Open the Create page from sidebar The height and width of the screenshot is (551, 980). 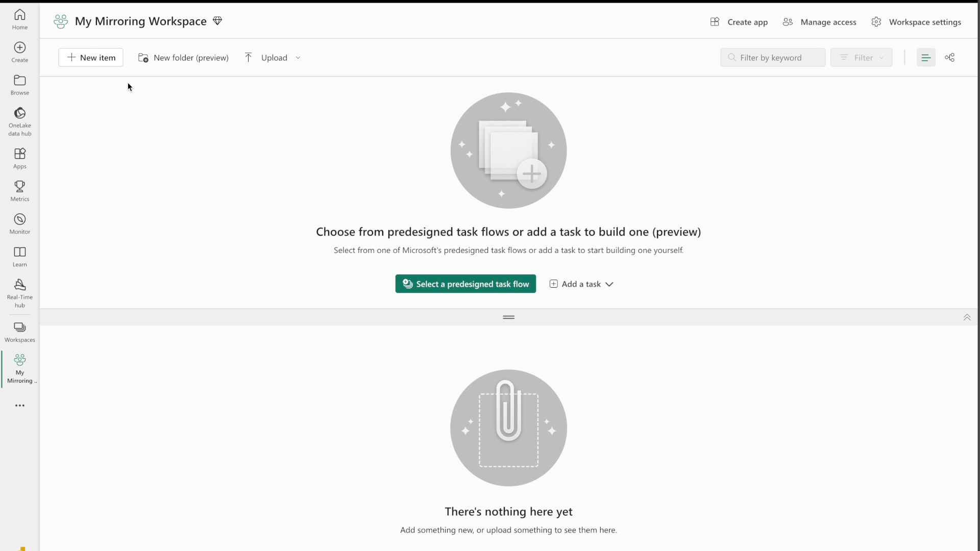pos(20,53)
